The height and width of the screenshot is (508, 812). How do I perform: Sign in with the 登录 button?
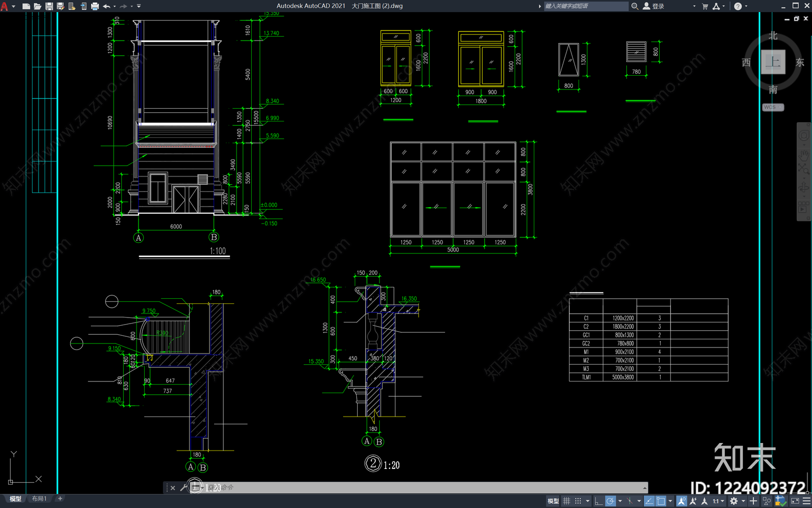point(654,6)
